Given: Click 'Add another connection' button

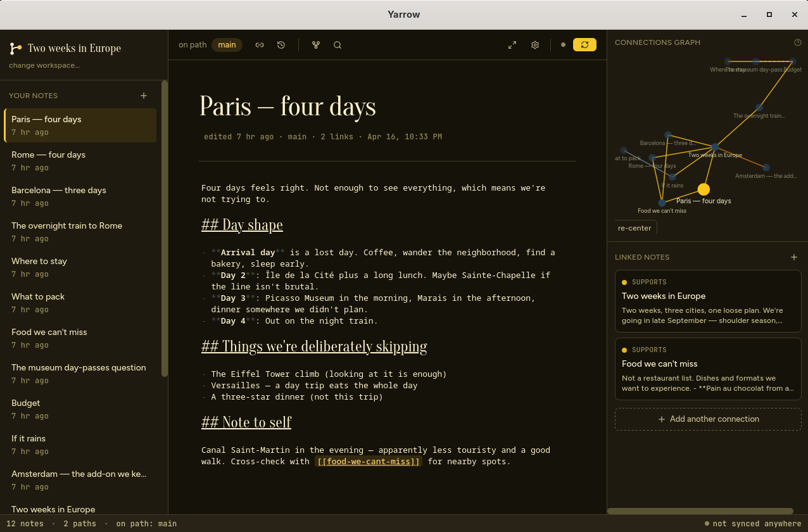Looking at the screenshot, I should pos(708,419).
